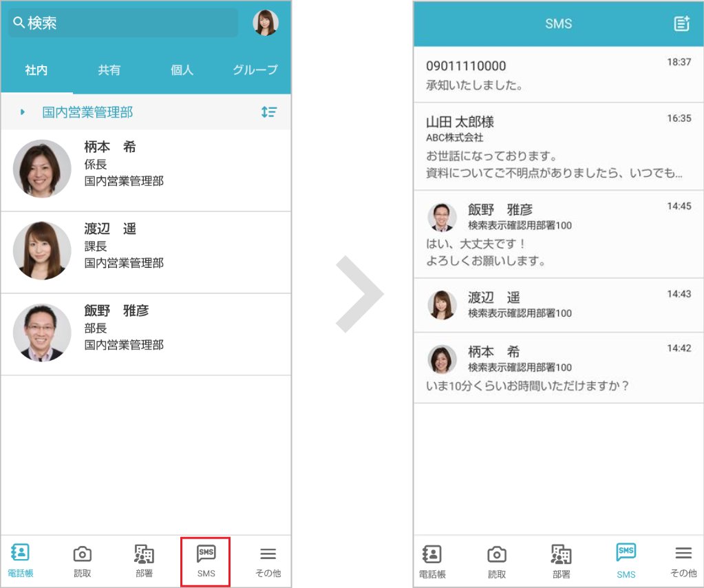Open the user profile avatar next to search

pos(266,23)
